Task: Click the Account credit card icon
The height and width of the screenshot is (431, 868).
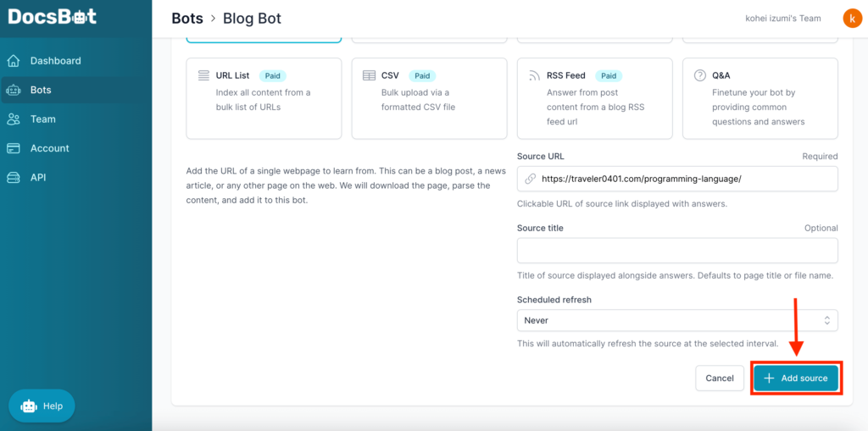Action: click(x=14, y=148)
